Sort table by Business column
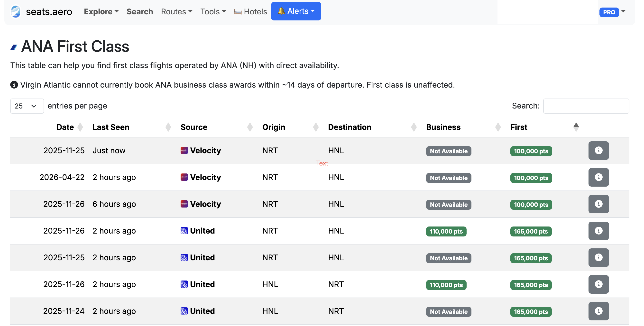Viewport: 644px width, 326px height. [x=498, y=127]
